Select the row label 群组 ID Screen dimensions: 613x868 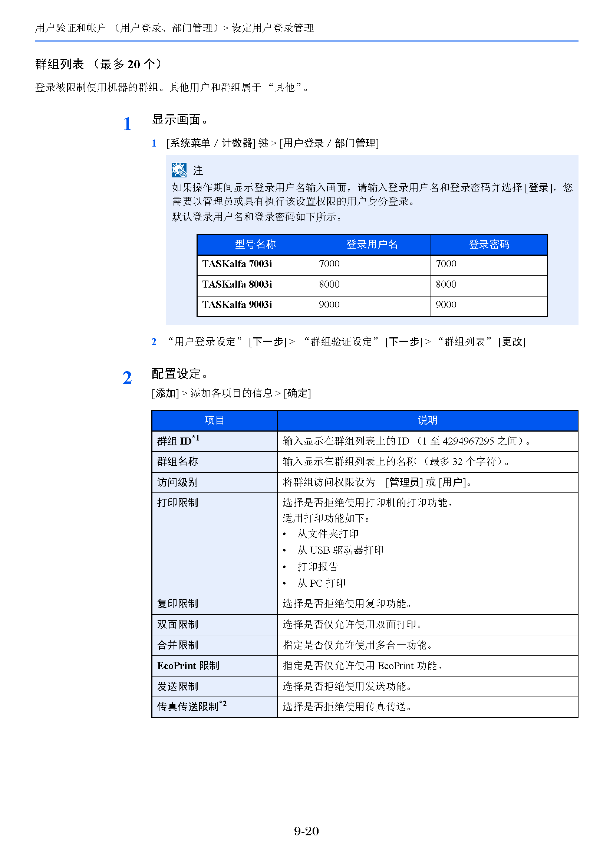178,440
